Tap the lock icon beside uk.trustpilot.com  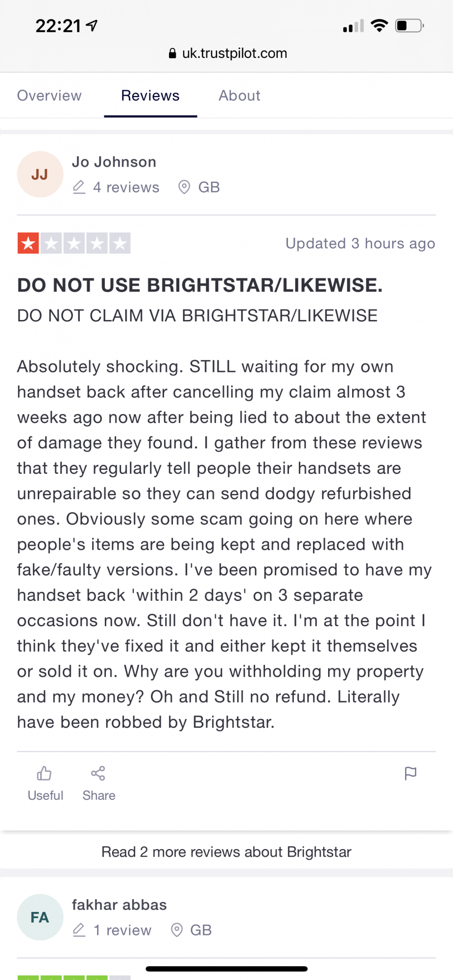(x=172, y=53)
